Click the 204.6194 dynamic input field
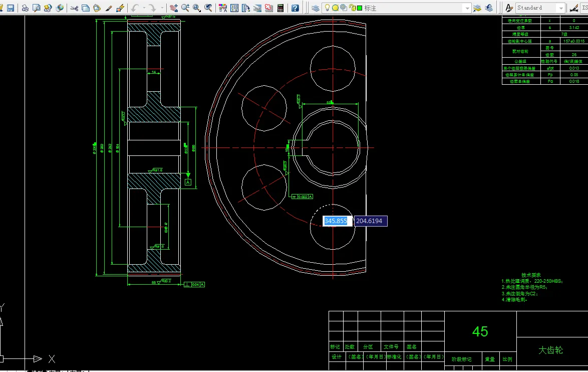Screen dimensions: 588x372 coord(371,221)
